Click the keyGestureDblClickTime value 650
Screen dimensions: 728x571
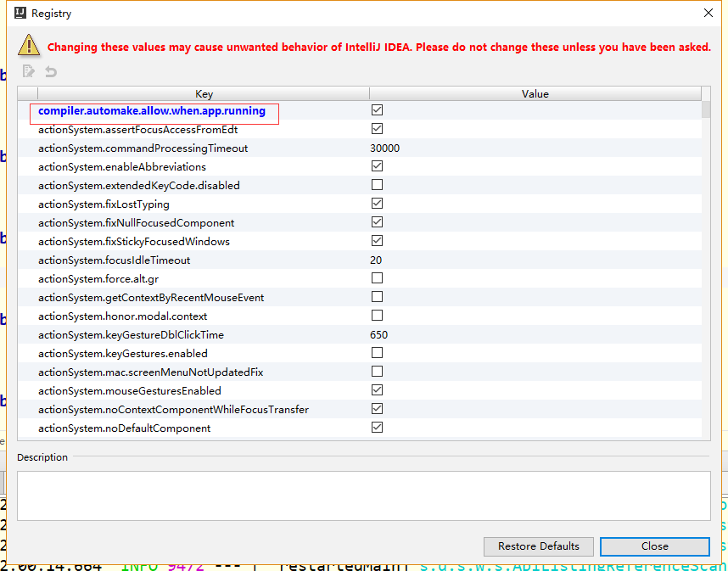click(x=379, y=334)
